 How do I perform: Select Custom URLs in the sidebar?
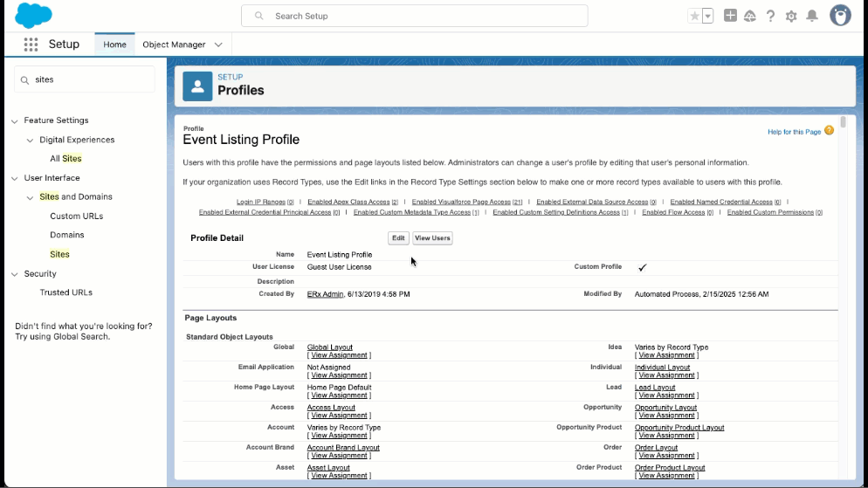pyautogui.click(x=77, y=216)
